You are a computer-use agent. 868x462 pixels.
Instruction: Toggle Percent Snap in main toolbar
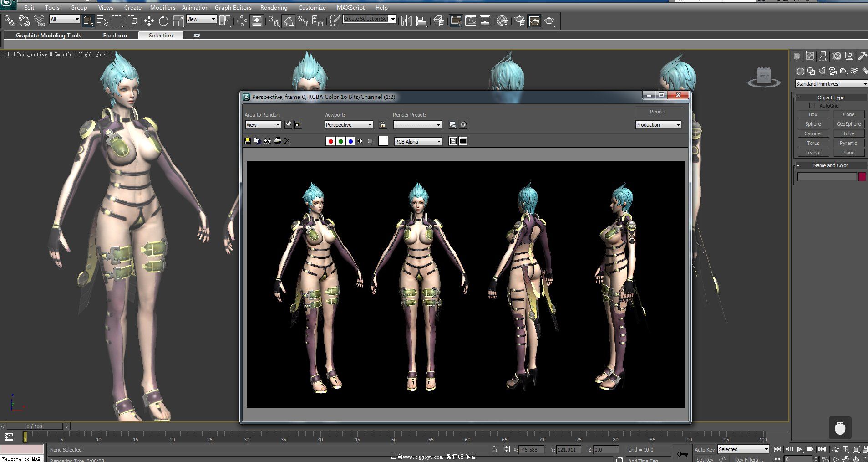pos(303,21)
